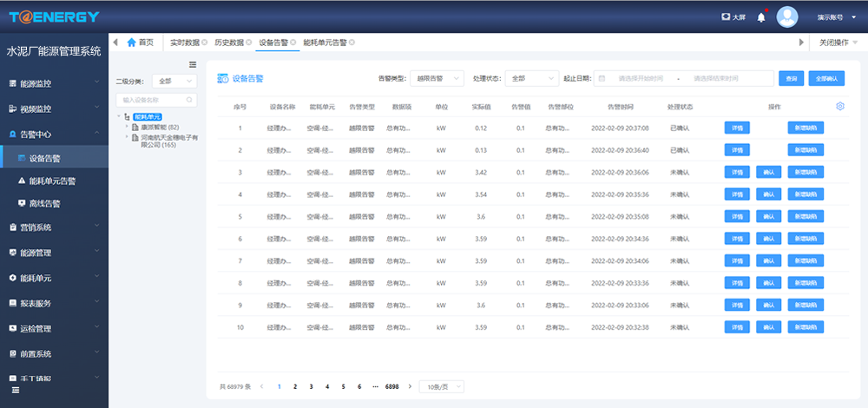This screenshot has width=868, height=408.
Task: Open the 二级分类 dropdown
Action: coord(174,81)
